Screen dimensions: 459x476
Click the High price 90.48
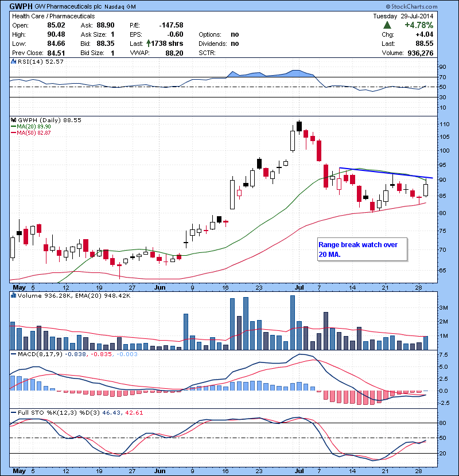56,34
